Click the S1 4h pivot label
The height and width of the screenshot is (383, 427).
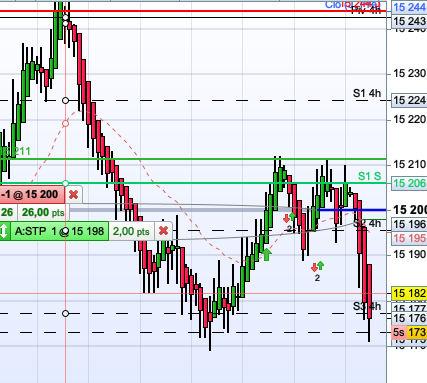coord(367,93)
